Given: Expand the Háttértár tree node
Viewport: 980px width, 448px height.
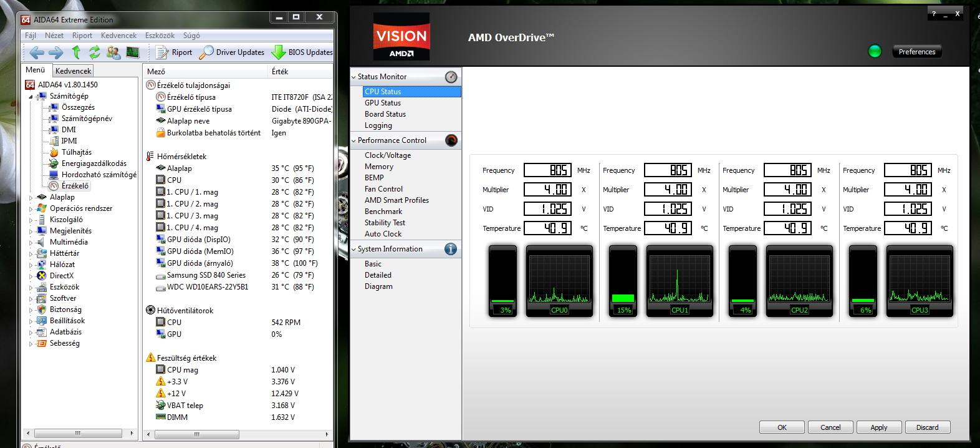Looking at the screenshot, I should pos(31,253).
